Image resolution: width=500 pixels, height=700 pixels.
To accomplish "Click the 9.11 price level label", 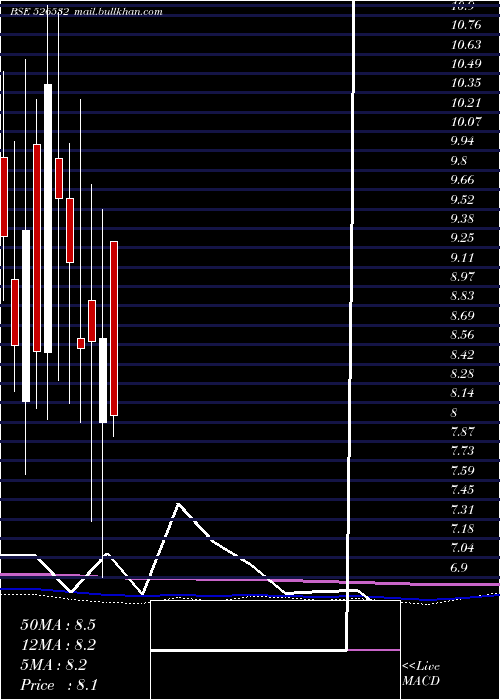I will point(462,258).
